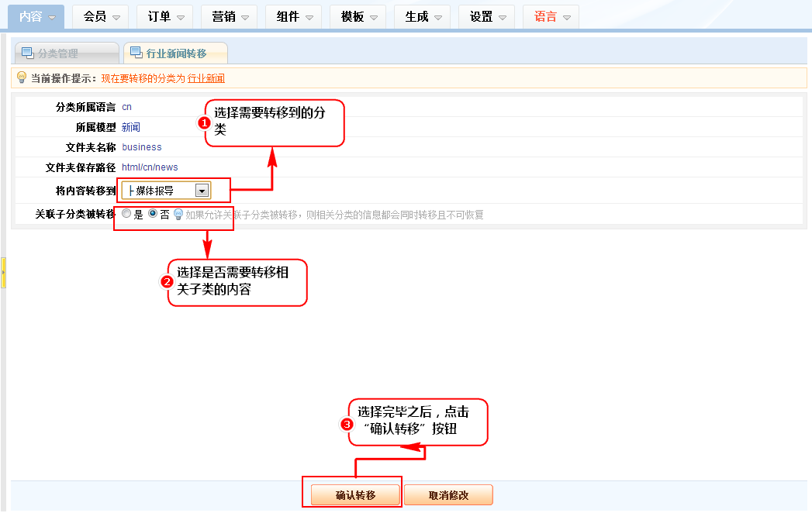Image resolution: width=812 pixels, height=513 pixels.
Task: Open the 会员 menu
Action: coord(100,16)
